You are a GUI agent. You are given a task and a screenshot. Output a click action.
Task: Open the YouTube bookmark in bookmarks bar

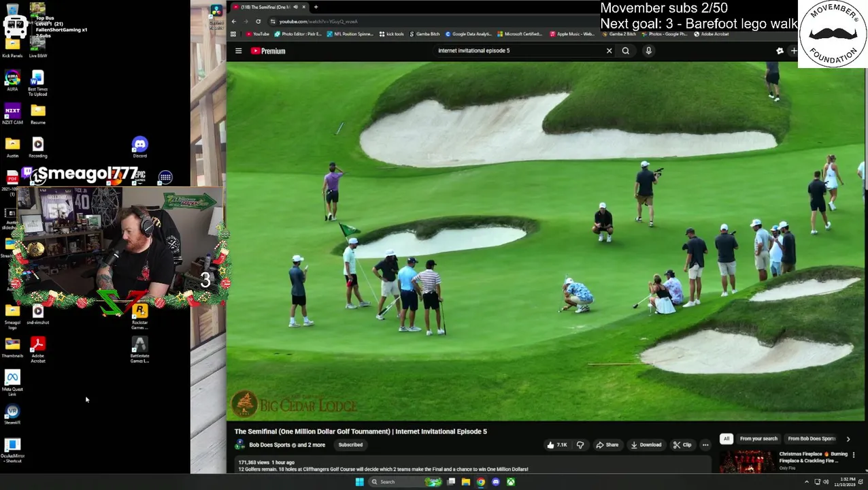(x=258, y=34)
